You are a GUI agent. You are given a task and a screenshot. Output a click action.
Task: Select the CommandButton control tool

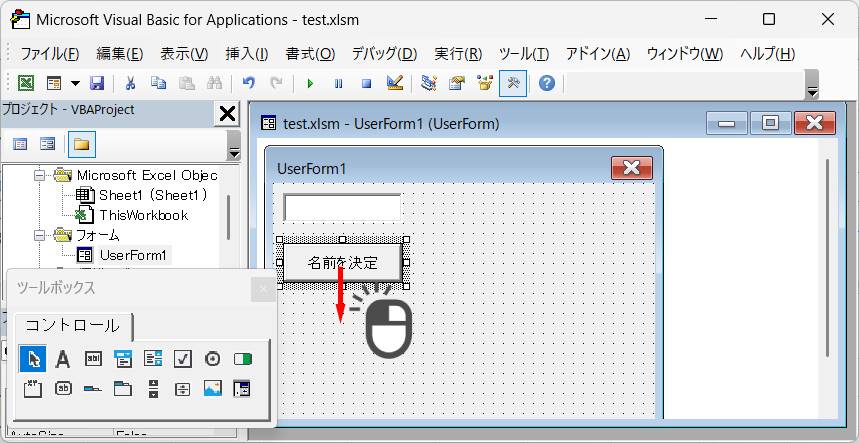64,389
